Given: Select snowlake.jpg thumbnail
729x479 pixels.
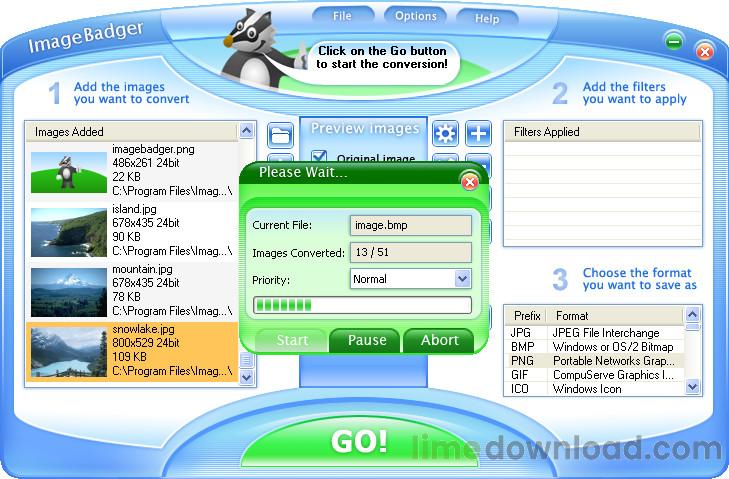Looking at the screenshot, I should [x=69, y=353].
